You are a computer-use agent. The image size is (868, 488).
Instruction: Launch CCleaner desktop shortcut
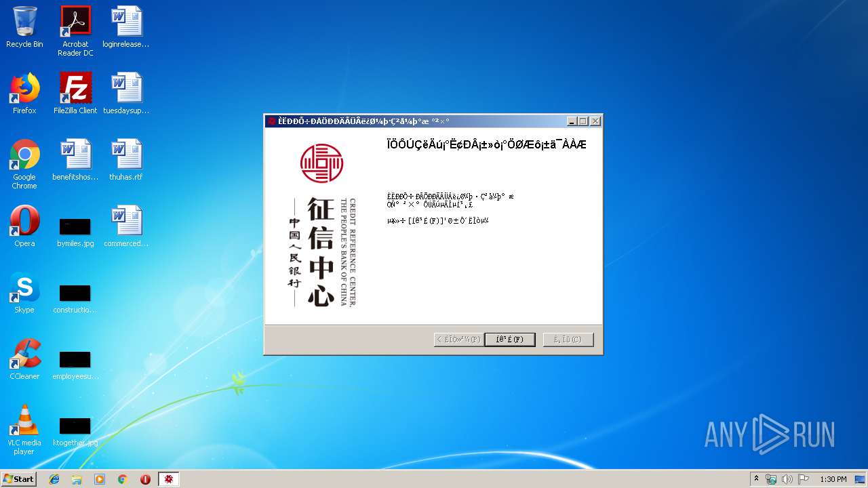click(x=24, y=359)
